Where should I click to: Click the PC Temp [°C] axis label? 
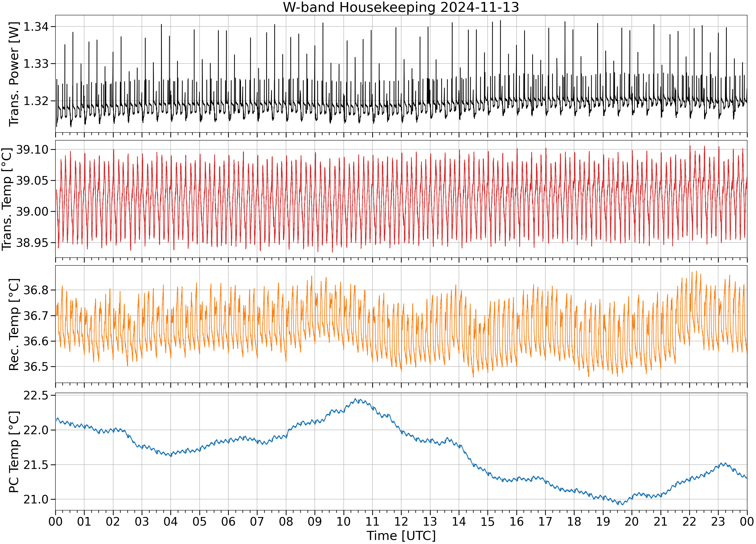tap(14, 452)
